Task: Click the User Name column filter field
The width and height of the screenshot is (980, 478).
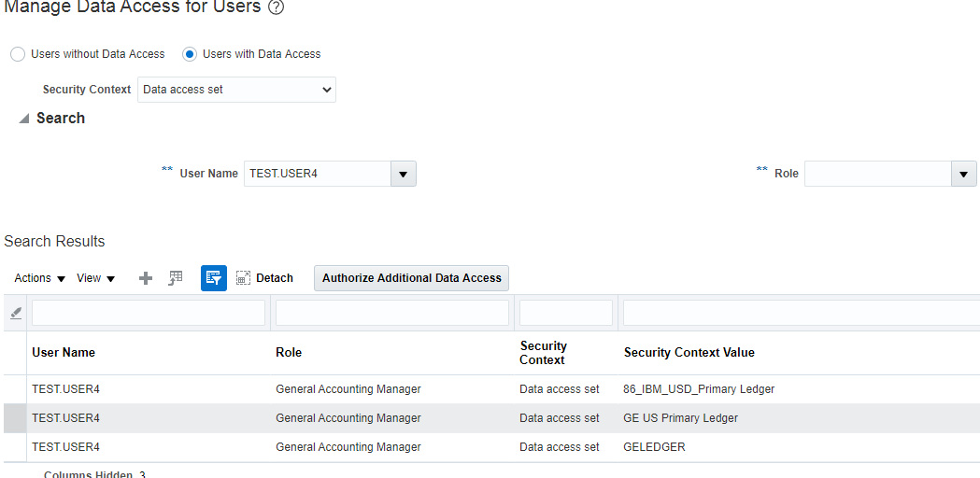Action: (x=149, y=313)
